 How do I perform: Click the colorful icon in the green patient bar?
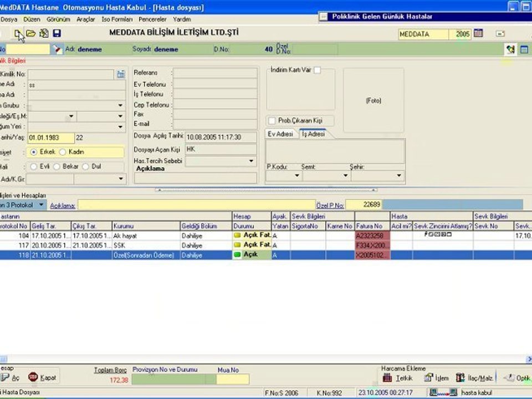click(510, 49)
